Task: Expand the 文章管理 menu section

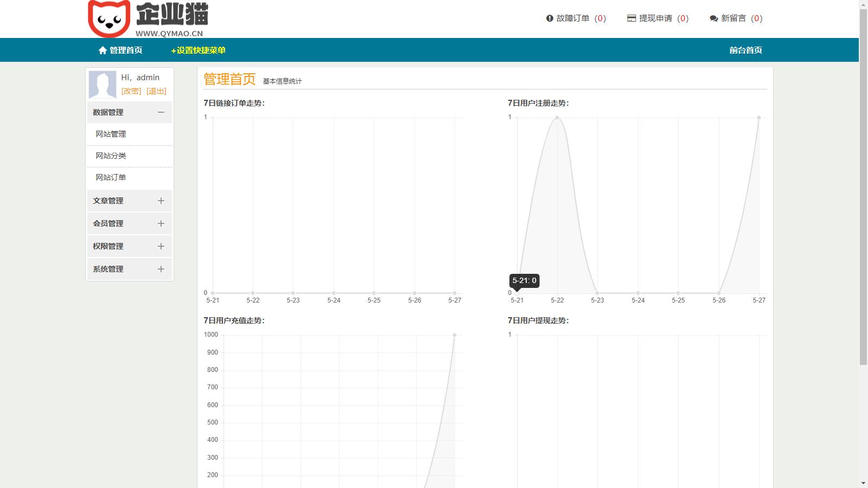Action: 161,201
